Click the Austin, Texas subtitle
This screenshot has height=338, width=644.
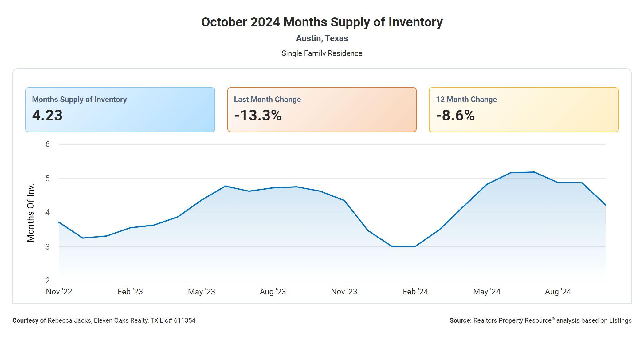322,38
